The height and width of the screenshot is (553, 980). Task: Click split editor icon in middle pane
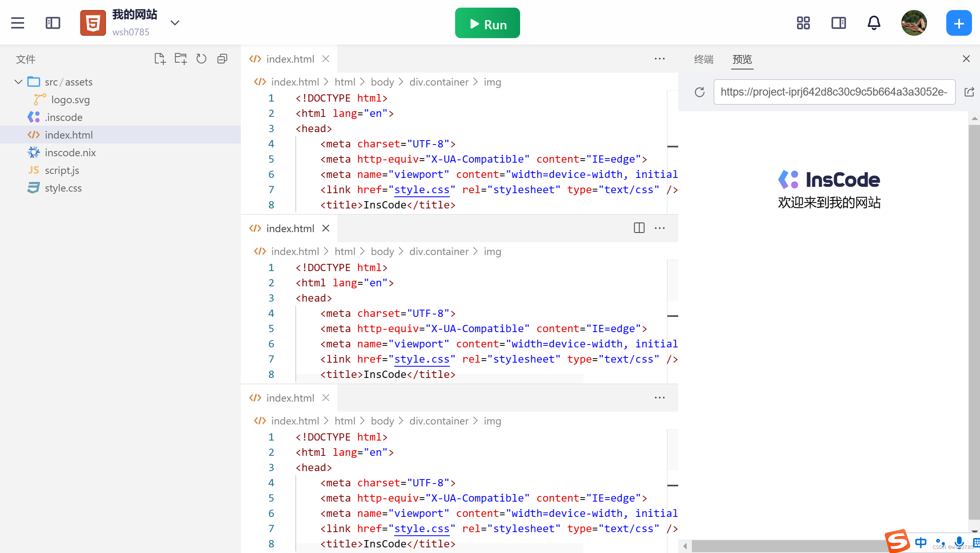(639, 228)
